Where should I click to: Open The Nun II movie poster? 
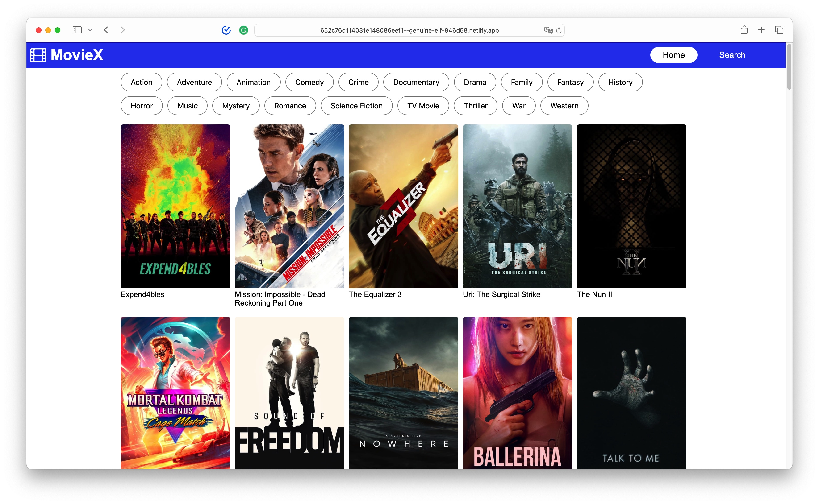631,206
